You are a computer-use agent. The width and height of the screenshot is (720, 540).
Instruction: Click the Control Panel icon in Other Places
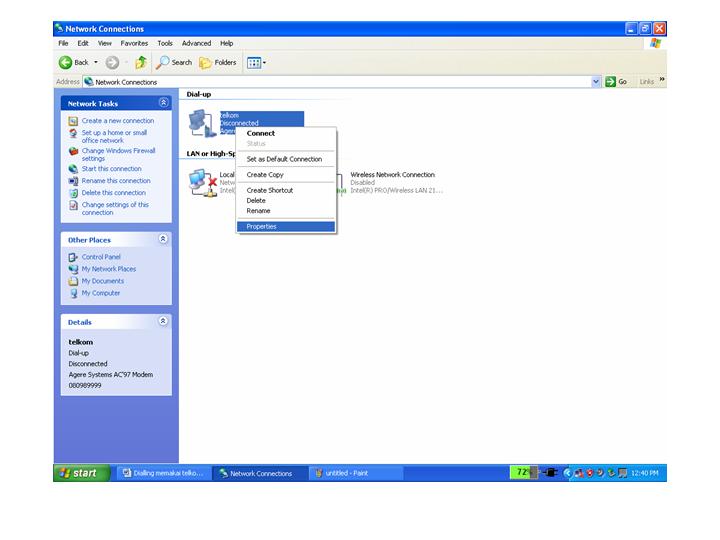tap(73, 257)
